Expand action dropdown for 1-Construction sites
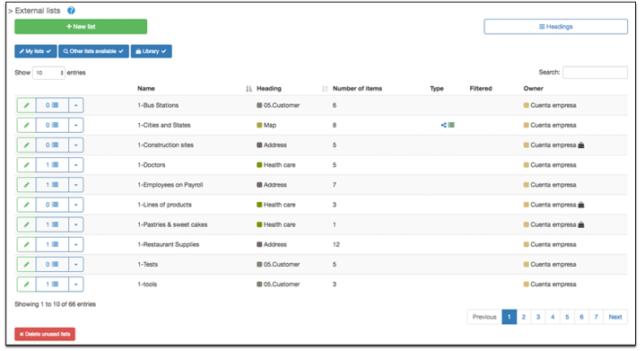The image size is (644, 351). point(76,145)
